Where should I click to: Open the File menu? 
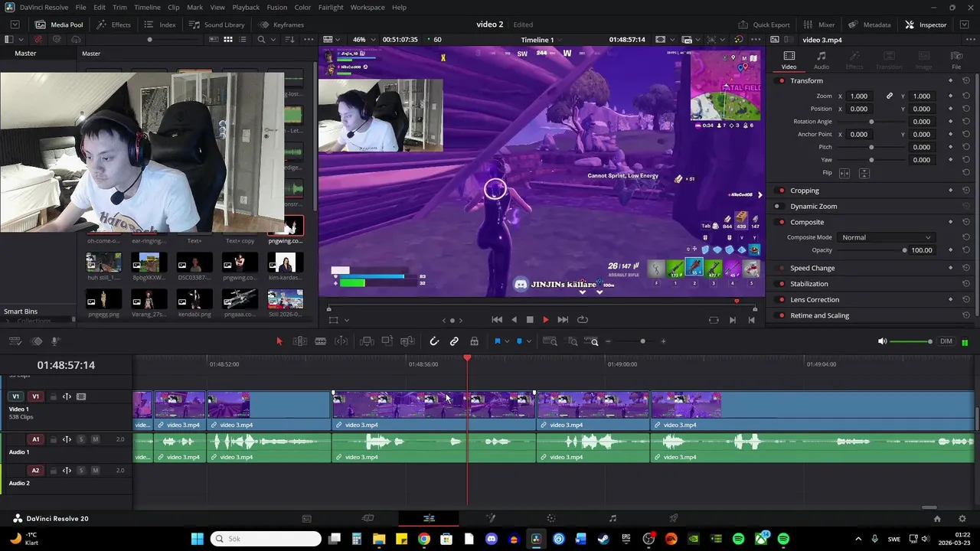[80, 7]
